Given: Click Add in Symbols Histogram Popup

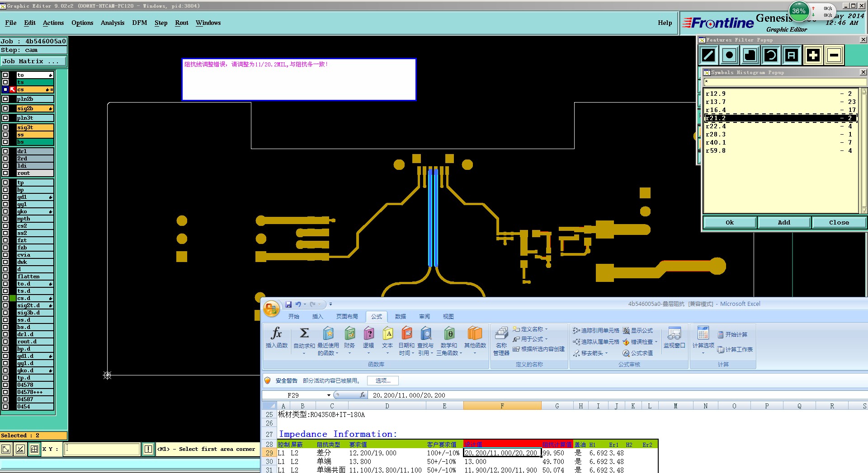Looking at the screenshot, I should click(784, 222).
